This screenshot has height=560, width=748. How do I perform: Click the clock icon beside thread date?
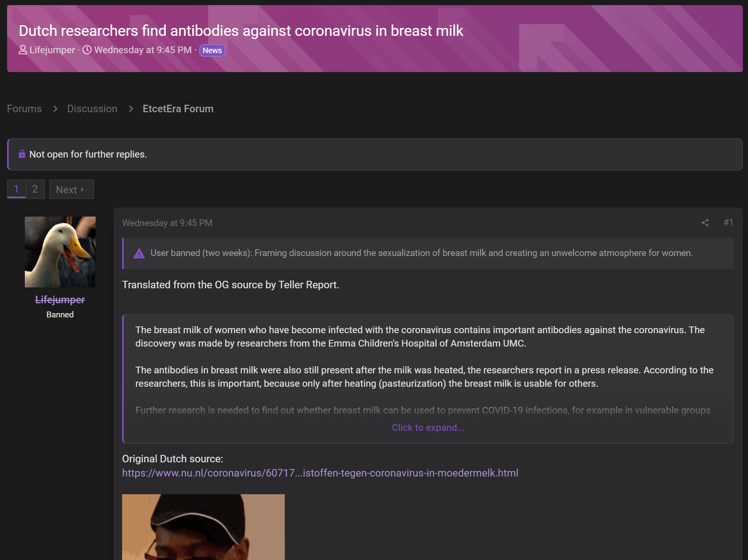(87, 50)
